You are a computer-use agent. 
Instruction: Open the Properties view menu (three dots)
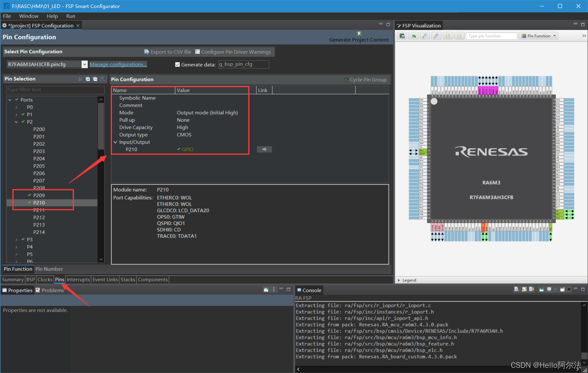[274, 289]
